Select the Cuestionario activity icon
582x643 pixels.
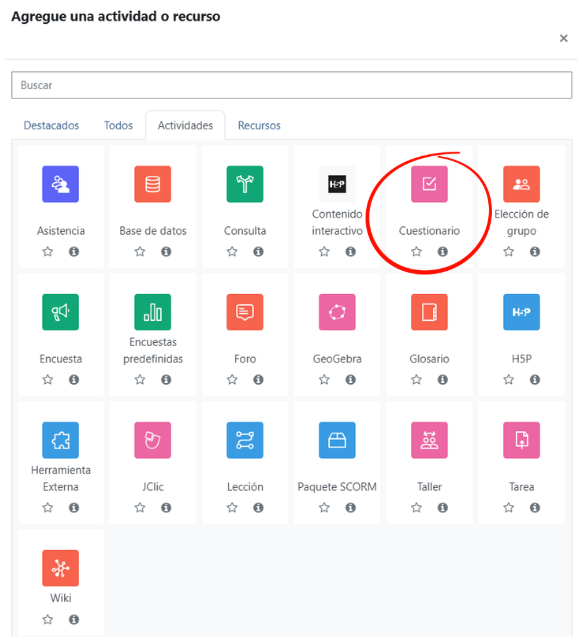click(429, 184)
